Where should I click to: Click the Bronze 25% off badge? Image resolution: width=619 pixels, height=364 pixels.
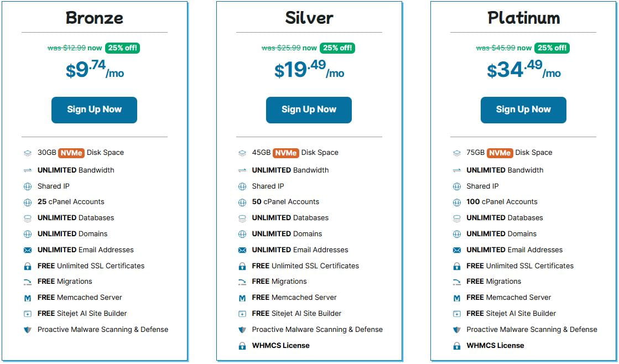(122, 48)
